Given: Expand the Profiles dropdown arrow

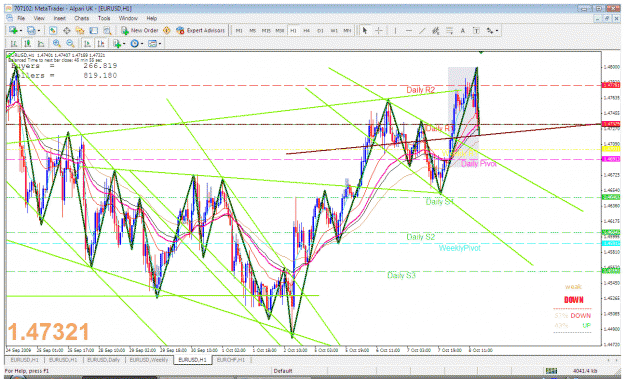Looking at the screenshot, I should (x=39, y=31).
